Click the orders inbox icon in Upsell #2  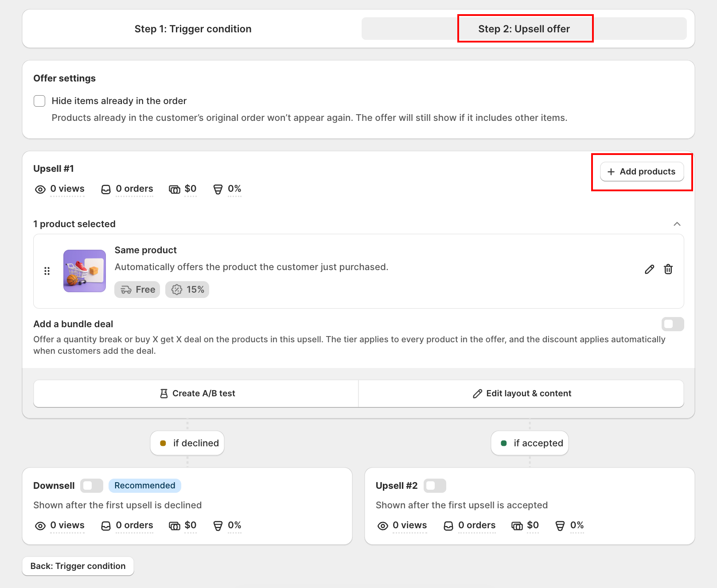tap(448, 526)
